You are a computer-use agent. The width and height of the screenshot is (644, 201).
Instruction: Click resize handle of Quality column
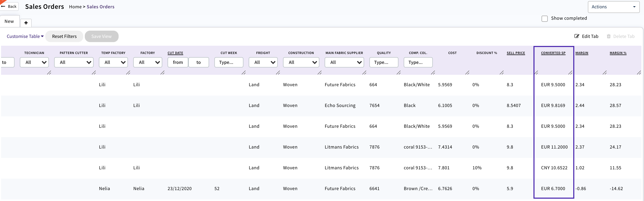click(398, 73)
